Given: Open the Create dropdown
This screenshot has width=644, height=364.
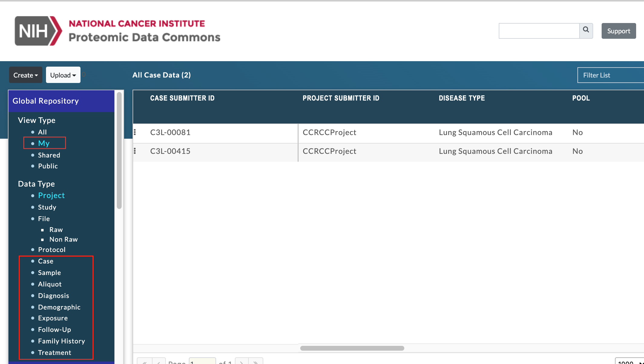Looking at the screenshot, I should click(x=26, y=75).
